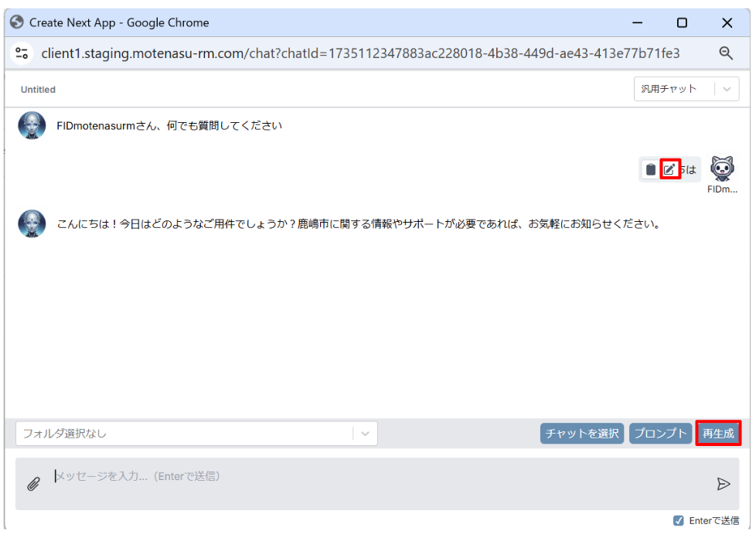The image size is (756, 538).
Task: Click the Untitled chat title
Action: click(x=38, y=90)
